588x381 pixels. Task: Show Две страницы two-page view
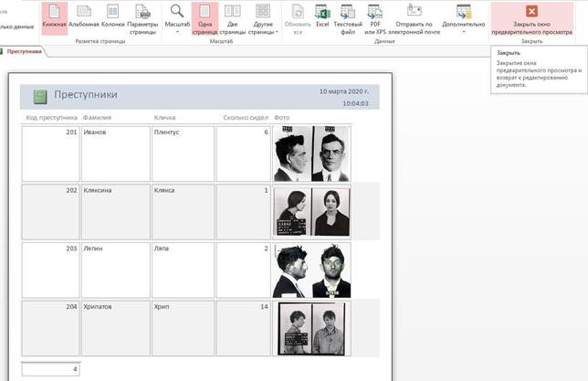233,19
